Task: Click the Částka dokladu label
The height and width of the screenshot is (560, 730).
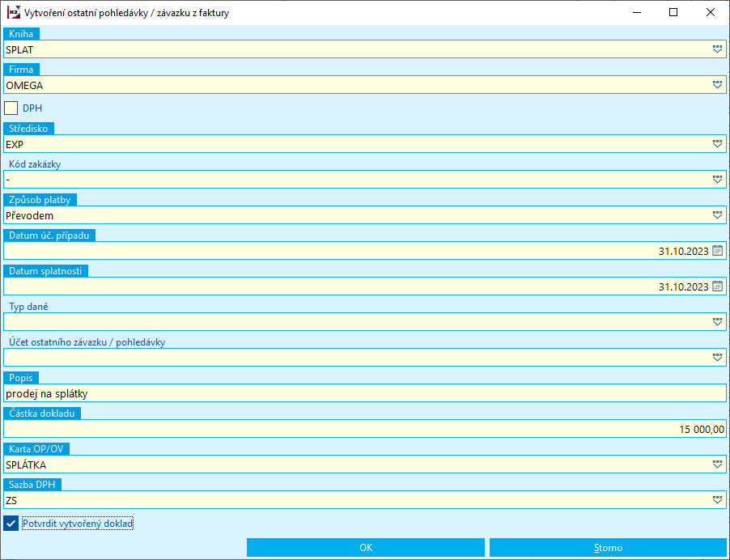Action: 42,414
